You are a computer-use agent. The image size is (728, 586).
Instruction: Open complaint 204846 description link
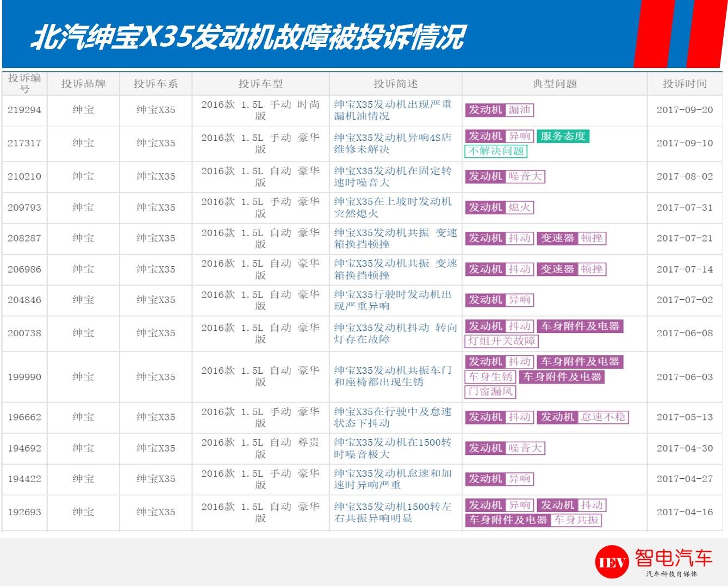pyautogui.click(x=393, y=300)
